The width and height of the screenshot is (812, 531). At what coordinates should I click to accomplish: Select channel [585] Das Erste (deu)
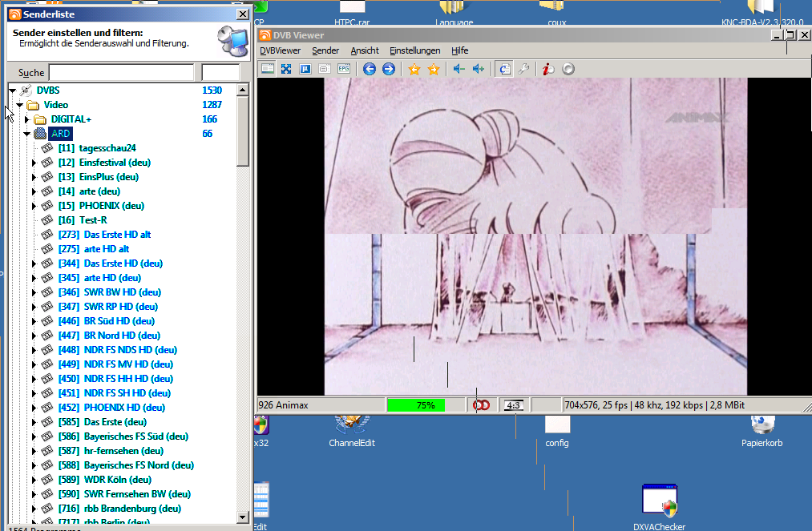click(x=102, y=422)
